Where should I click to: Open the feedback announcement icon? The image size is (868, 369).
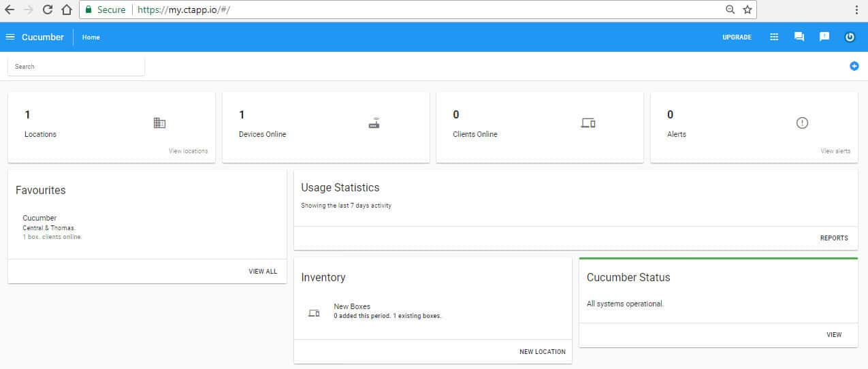824,37
